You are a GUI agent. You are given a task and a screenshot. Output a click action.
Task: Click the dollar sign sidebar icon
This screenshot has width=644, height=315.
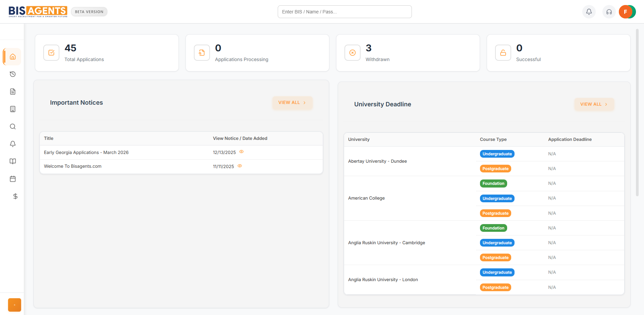[x=15, y=196]
